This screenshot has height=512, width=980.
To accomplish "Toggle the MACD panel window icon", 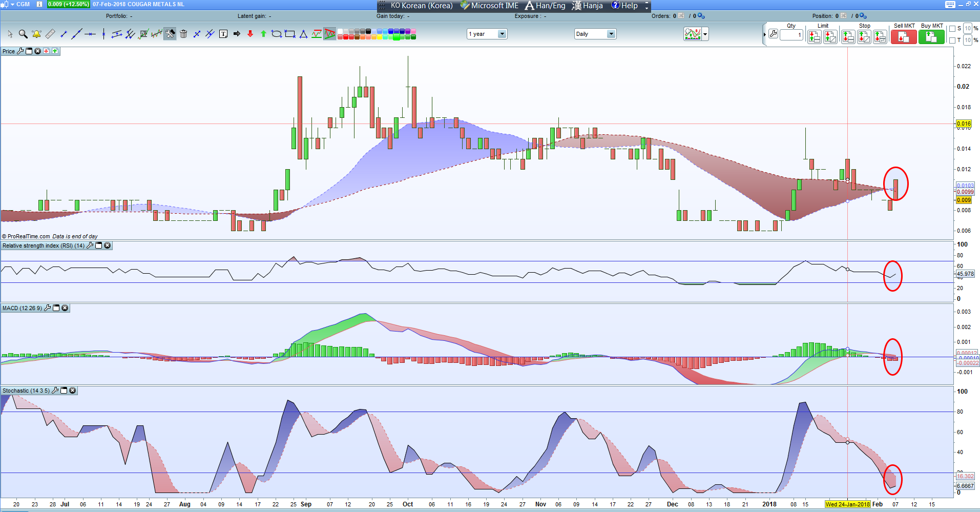I will [x=56, y=308].
